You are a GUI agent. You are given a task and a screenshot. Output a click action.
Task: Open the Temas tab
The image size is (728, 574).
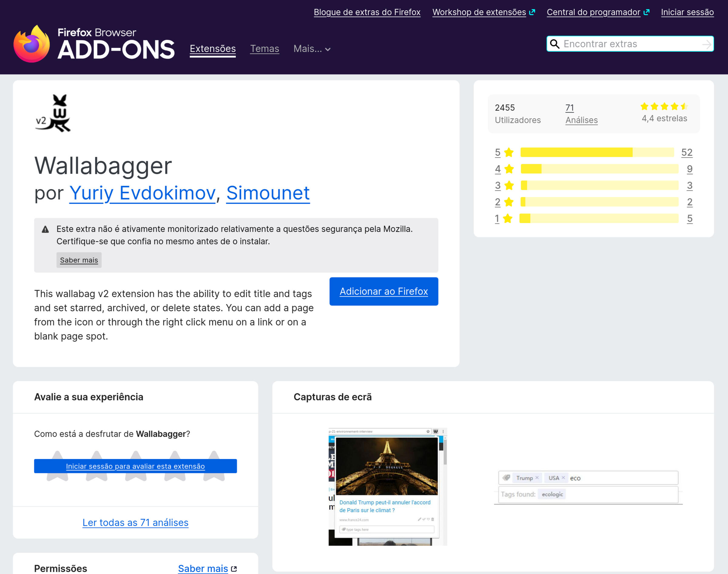(x=264, y=49)
